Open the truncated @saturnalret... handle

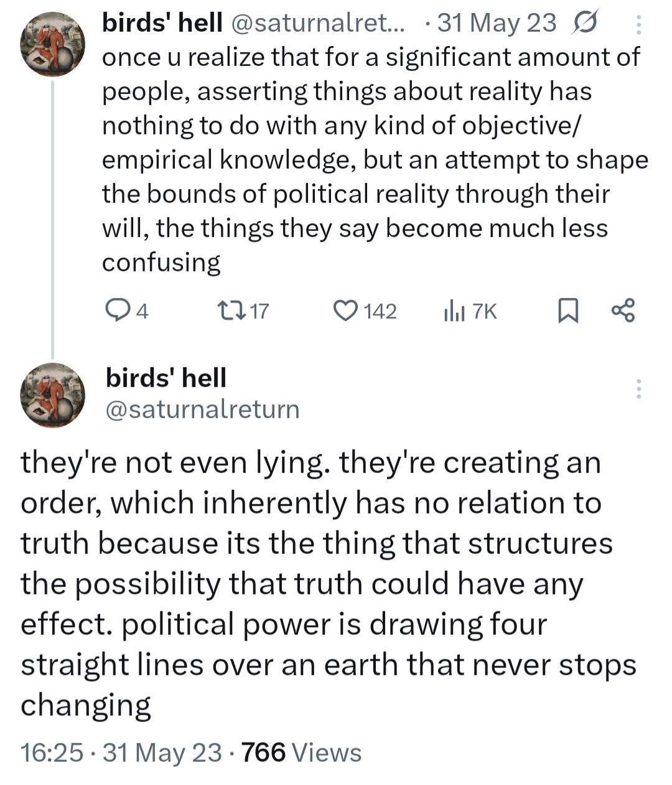317,24
